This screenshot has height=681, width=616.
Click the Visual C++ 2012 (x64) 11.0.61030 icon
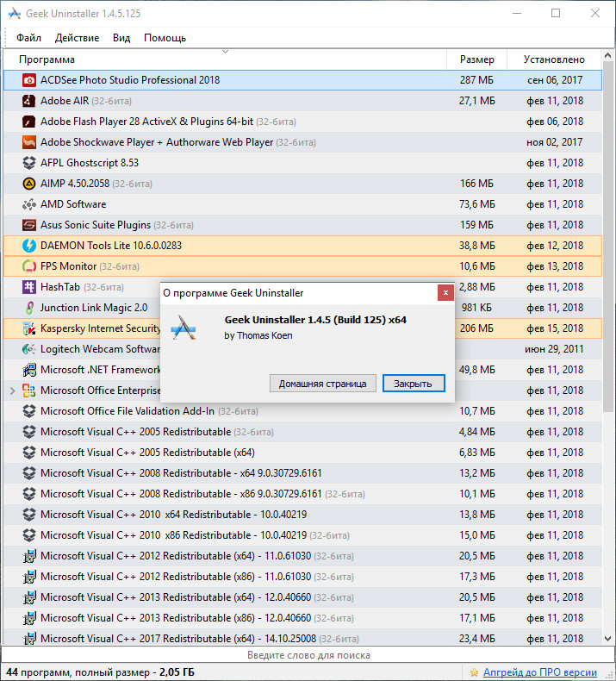[x=29, y=556]
